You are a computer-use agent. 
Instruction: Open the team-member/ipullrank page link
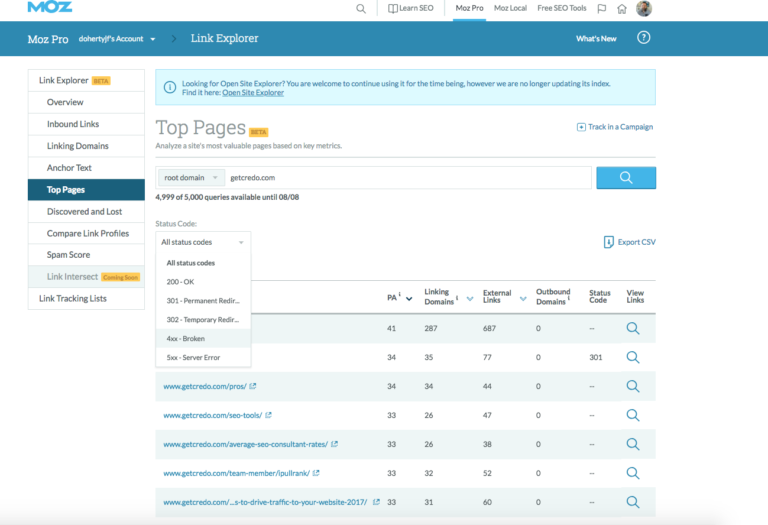(236, 473)
